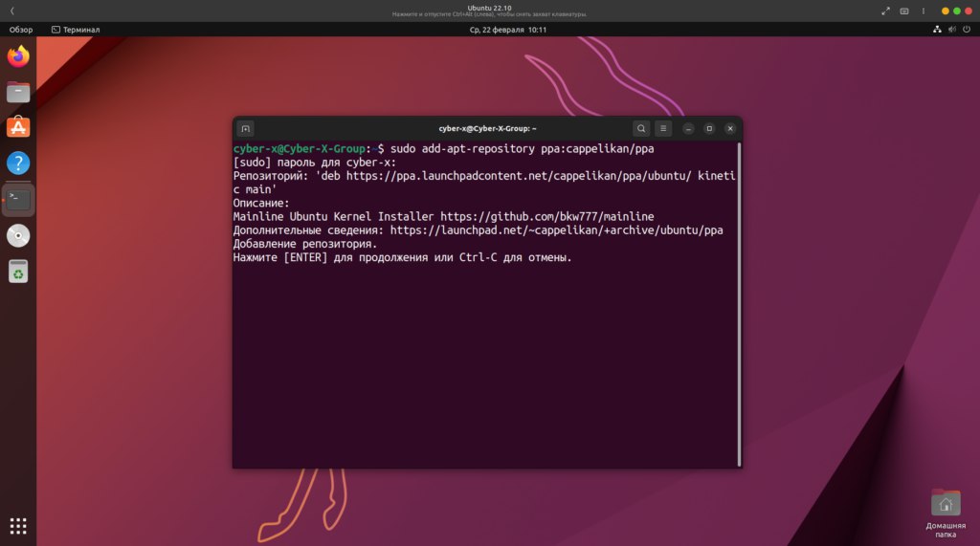The width and height of the screenshot is (980, 546).
Task: Click the disc drive icon in dock
Action: coord(18,235)
